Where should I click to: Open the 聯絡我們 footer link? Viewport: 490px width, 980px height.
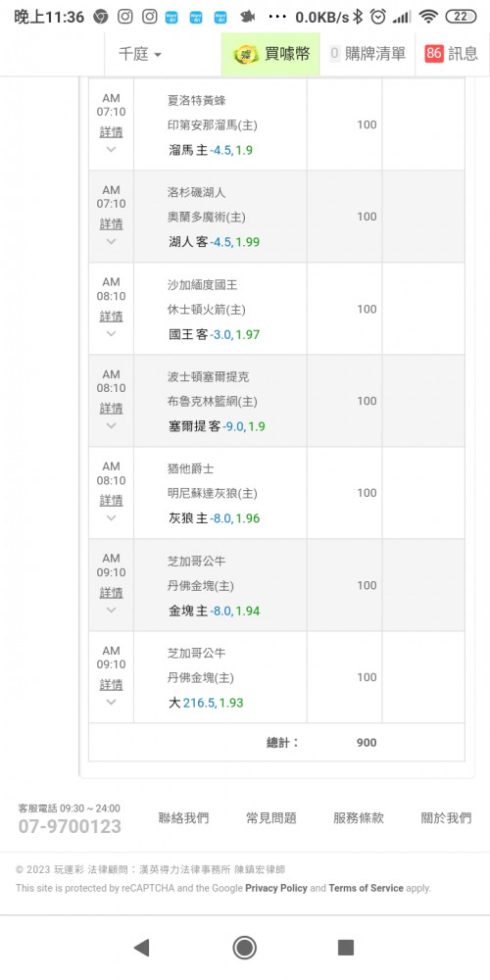coord(184,818)
